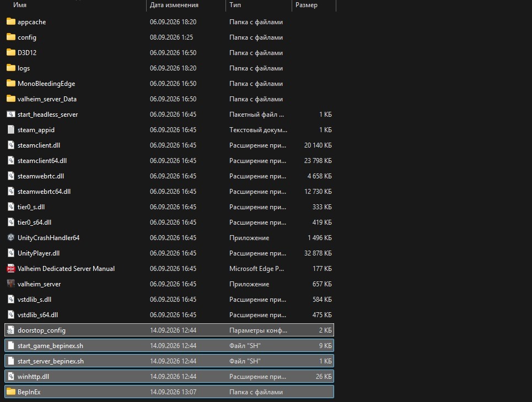Select the doorstop_config file name

(41, 330)
